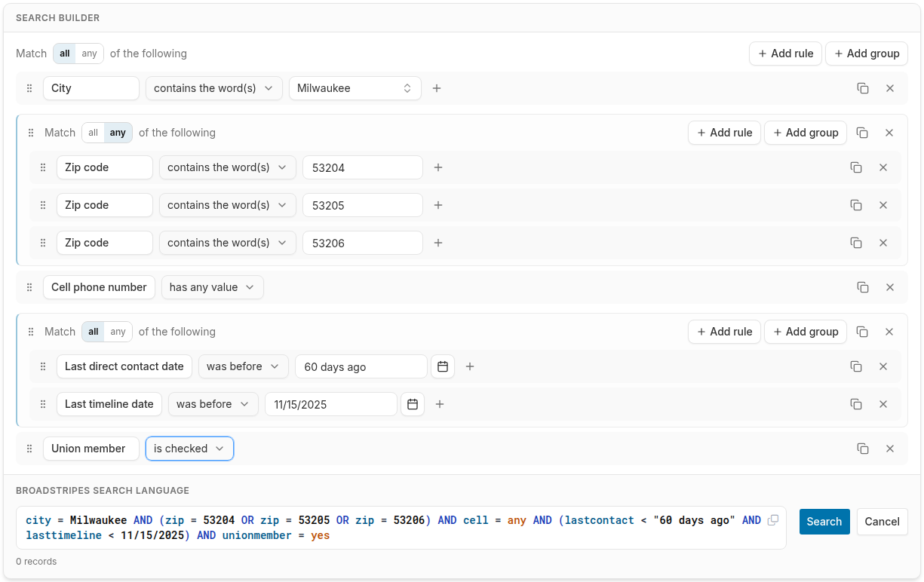Screen dimensions: 924x582
Task: Click top-level Add rule button
Action: 785,54
